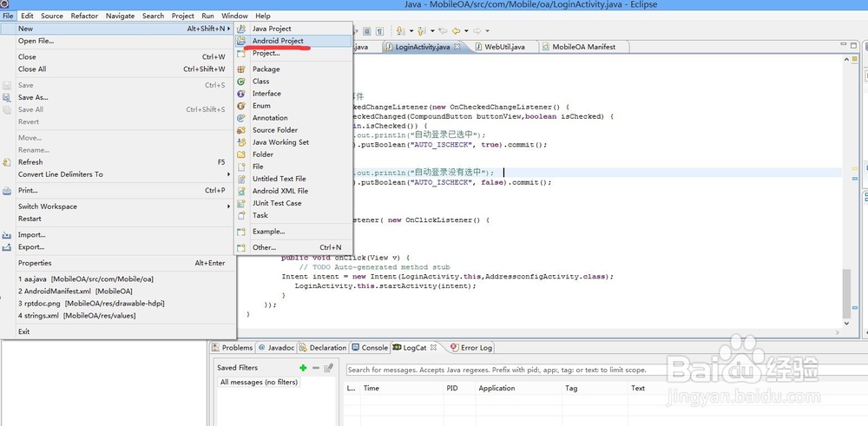This screenshot has width=868, height=426.
Task: Click the Untitled Text File icon
Action: [x=241, y=179]
